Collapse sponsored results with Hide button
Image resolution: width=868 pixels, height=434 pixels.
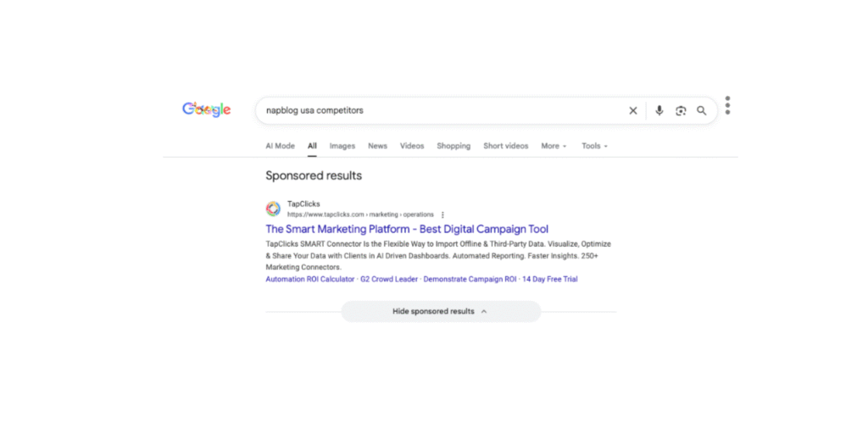point(440,311)
